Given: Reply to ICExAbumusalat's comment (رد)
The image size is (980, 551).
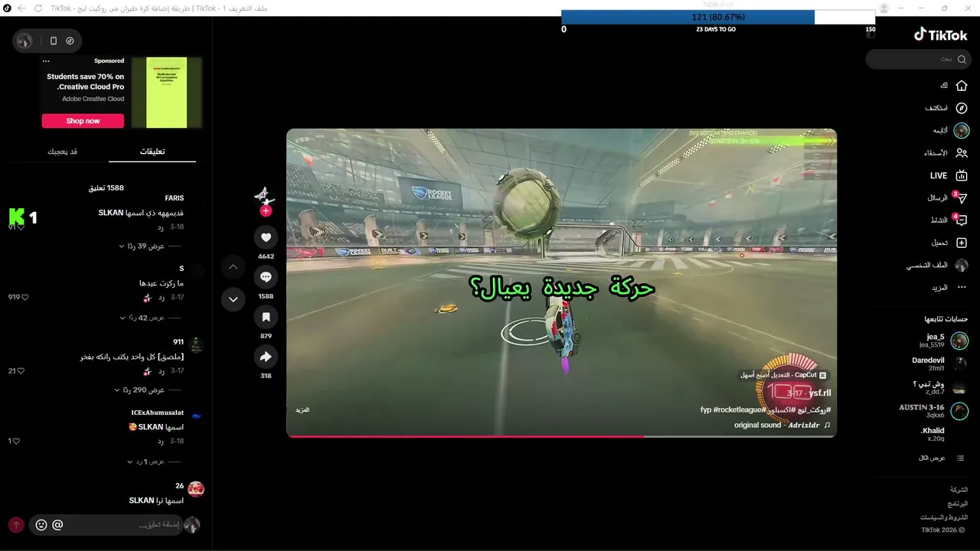Looking at the screenshot, I should tap(161, 442).
